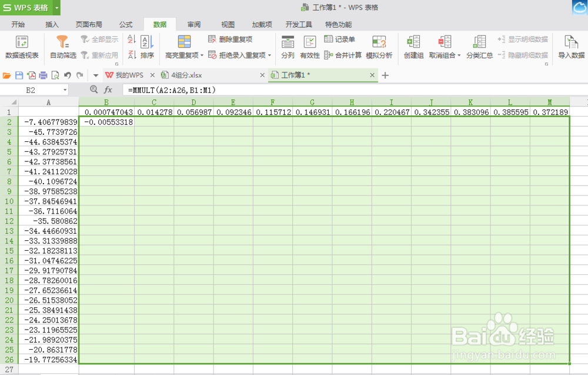The height and width of the screenshot is (375, 588).
Task: Open the filter group dialog launcher
Action: click(116, 64)
